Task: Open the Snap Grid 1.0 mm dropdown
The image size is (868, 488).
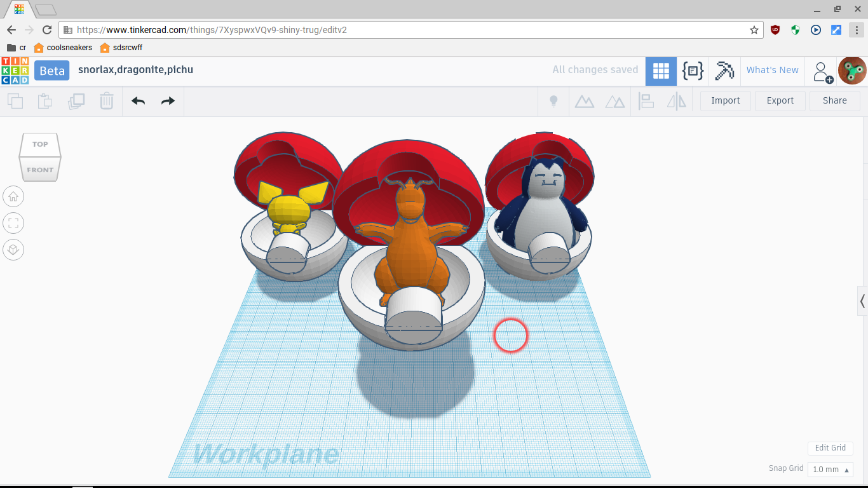Action: 830,469
